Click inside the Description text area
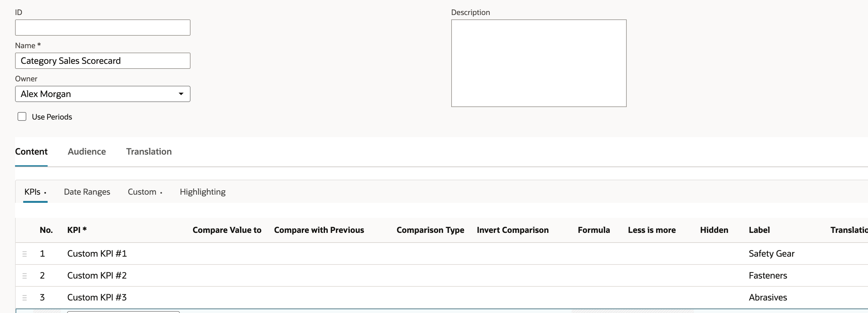This screenshot has height=313, width=868. coord(538,63)
